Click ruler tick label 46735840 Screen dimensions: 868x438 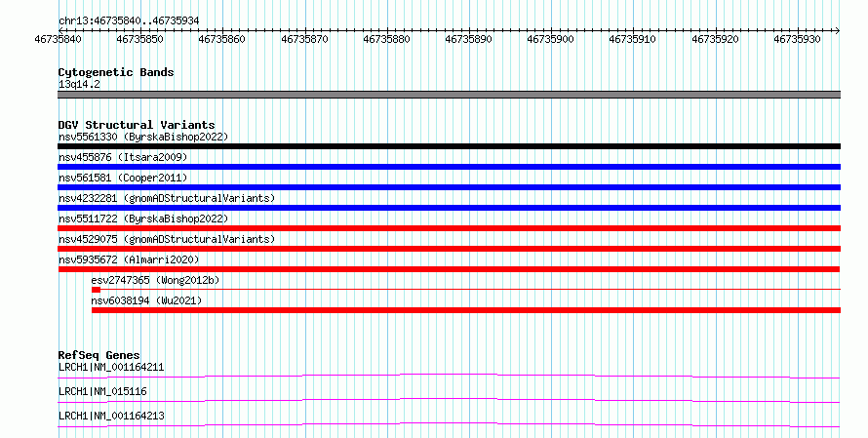(58, 39)
